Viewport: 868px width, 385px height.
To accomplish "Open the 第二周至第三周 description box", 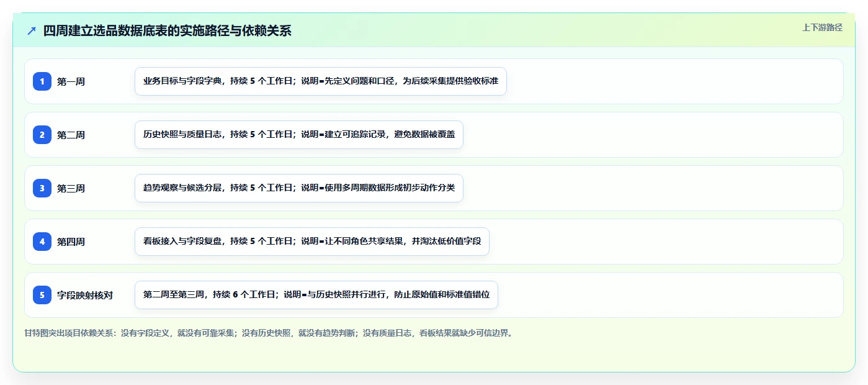I will pyautogui.click(x=316, y=295).
